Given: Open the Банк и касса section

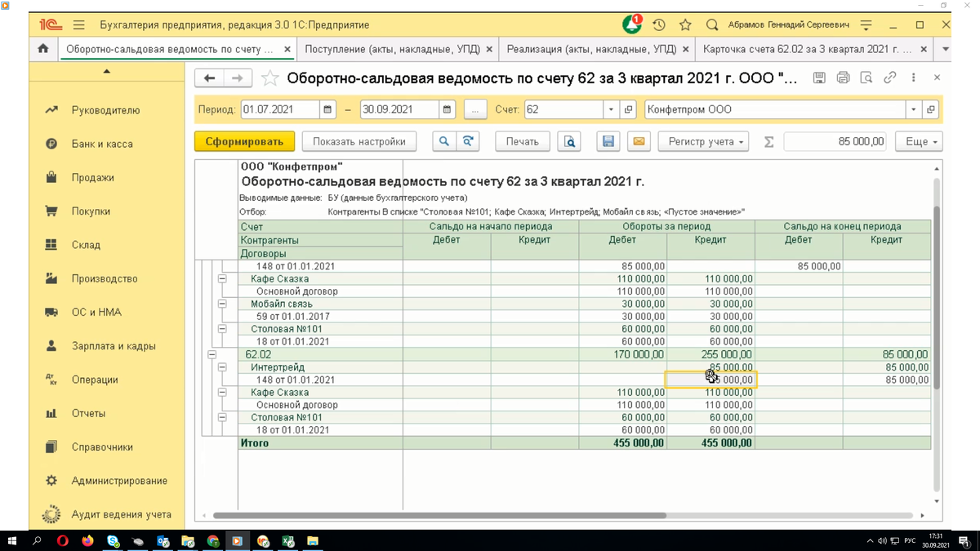Looking at the screenshot, I should (x=102, y=144).
